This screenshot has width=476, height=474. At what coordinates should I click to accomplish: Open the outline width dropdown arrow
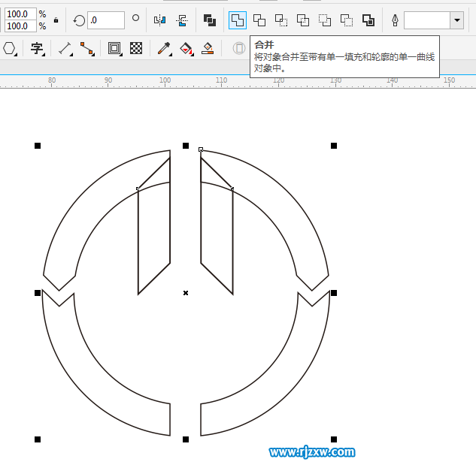click(456, 20)
